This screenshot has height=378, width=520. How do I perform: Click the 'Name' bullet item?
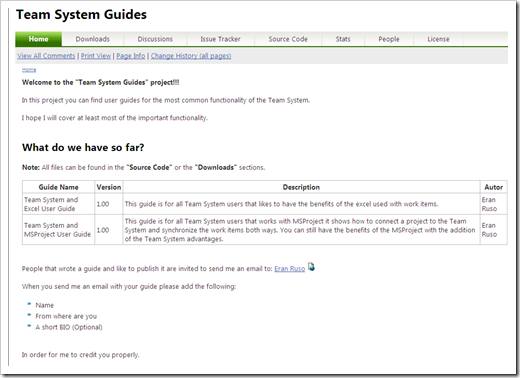tap(45, 305)
